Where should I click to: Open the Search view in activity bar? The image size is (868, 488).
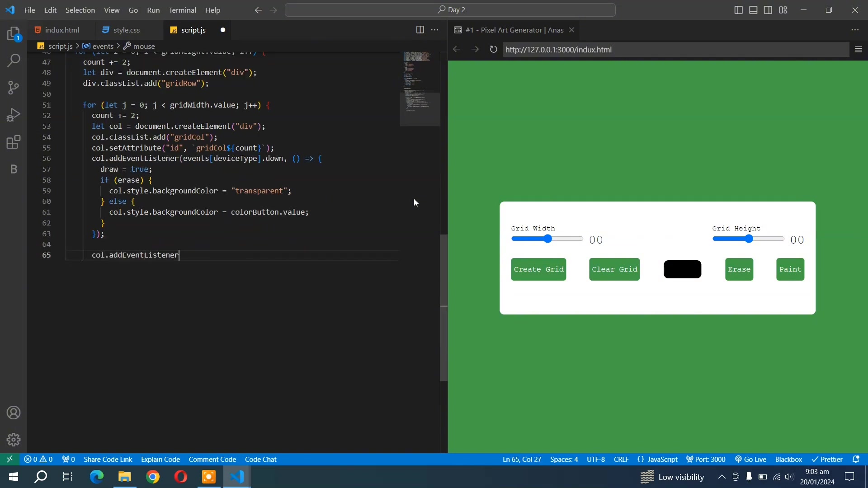click(14, 61)
